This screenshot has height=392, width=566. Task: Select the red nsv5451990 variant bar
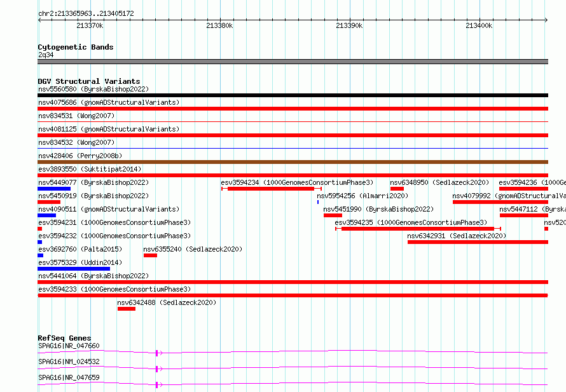pos(333,215)
